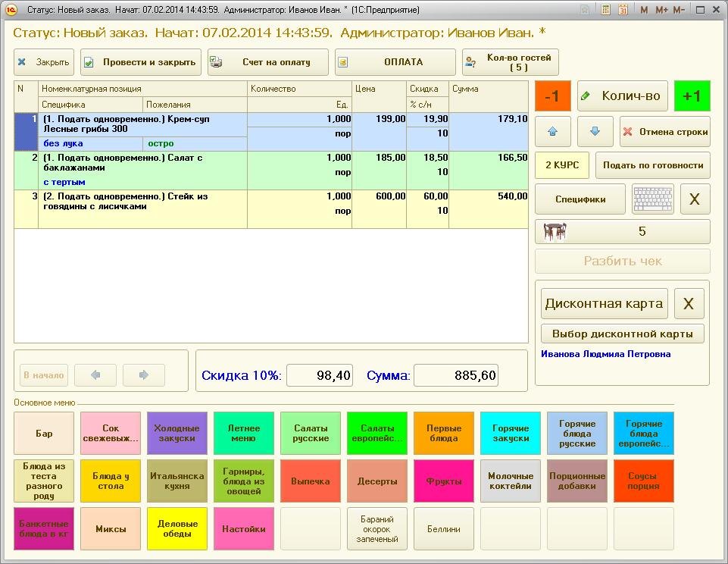This screenshot has width=728, height=564.
Task: Click the M+ memory button
Action: pos(661,10)
